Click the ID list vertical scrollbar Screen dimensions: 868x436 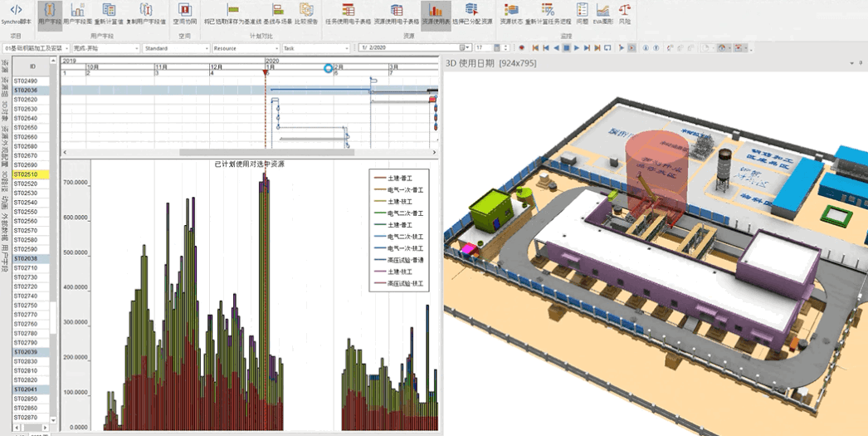54,239
